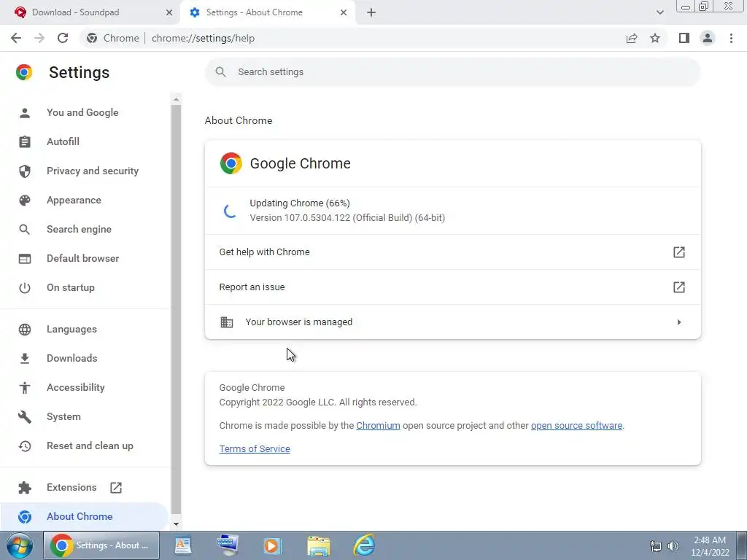Image resolution: width=747 pixels, height=560 pixels.
Task: Open the open source software link
Action: [x=576, y=426]
